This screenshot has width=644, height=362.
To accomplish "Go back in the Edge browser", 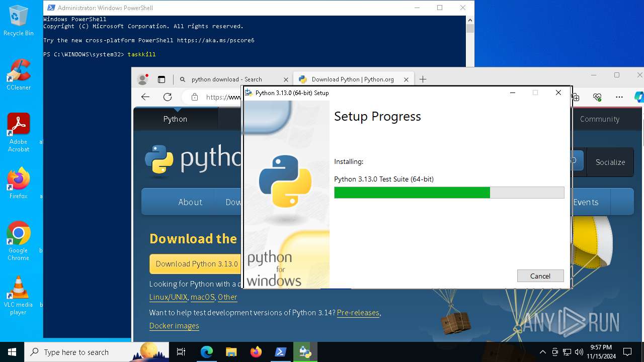I will point(145,97).
